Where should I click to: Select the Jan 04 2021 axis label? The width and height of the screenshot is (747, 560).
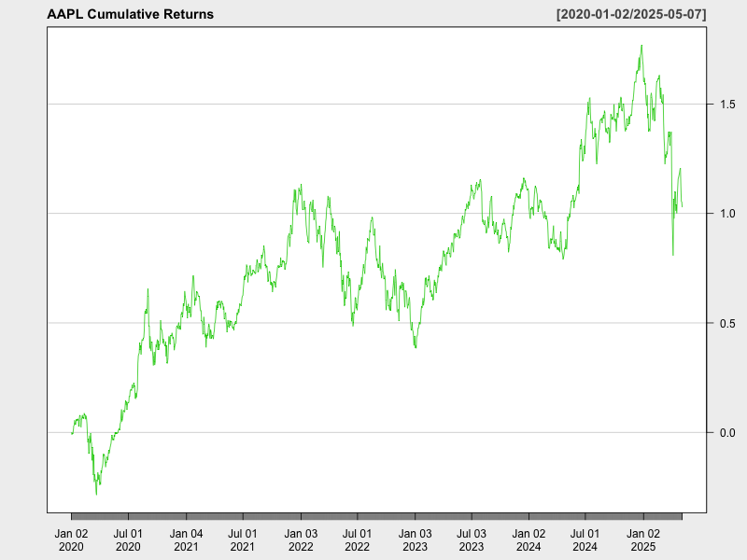tap(186, 540)
